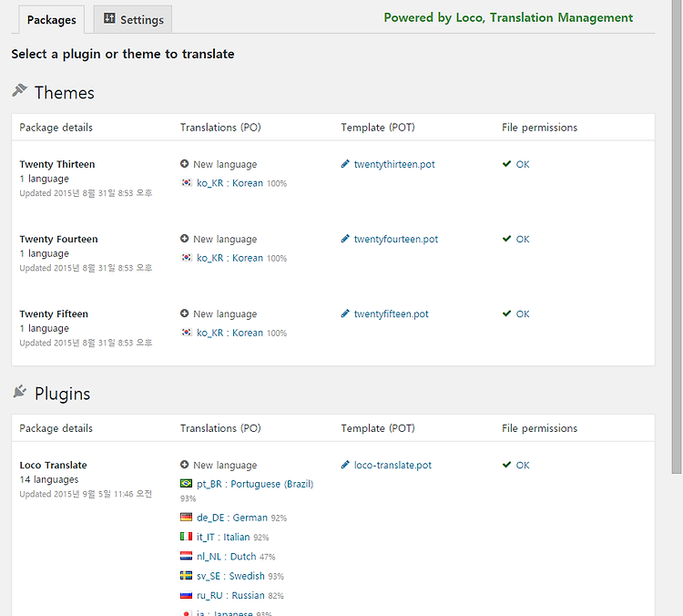
Task: Click plus icon in Twenty Thirteen row
Action: click(x=184, y=163)
